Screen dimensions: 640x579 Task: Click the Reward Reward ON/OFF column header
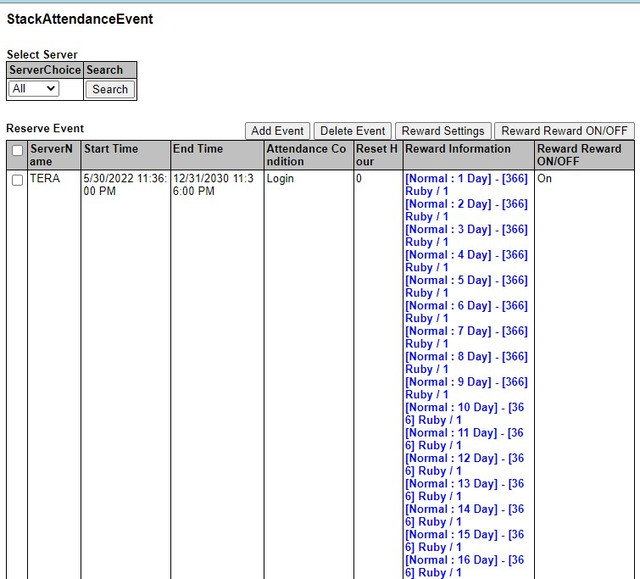(584, 155)
